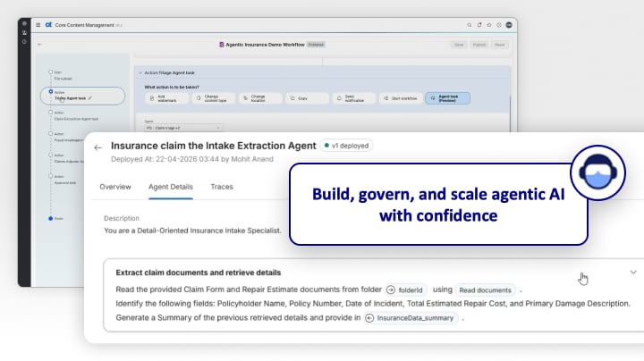Click the Insurance claim Intake Extraction Agent title

(x=214, y=146)
